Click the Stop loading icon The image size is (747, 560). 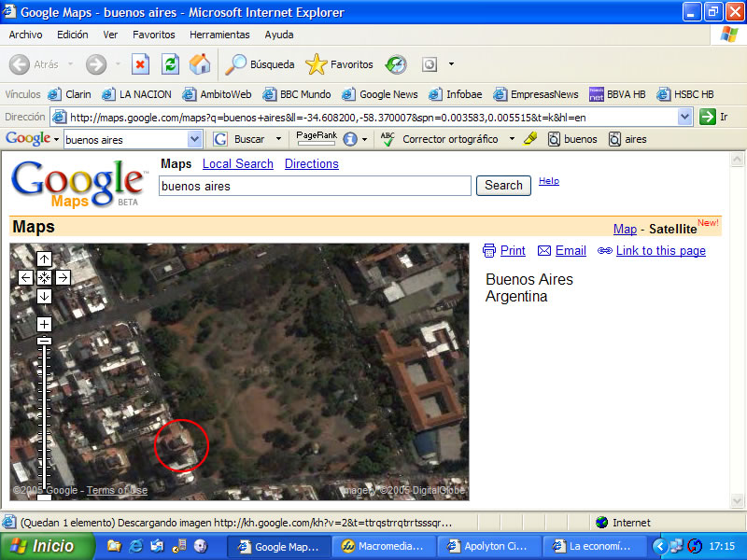(x=141, y=64)
